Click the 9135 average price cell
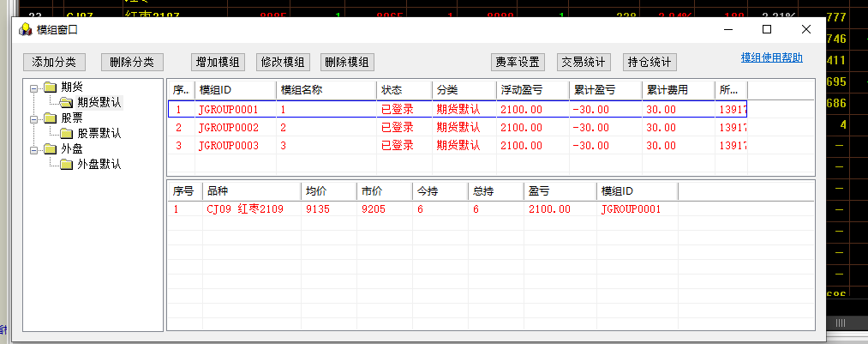The width and height of the screenshot is (868, 344). point(316,208)
